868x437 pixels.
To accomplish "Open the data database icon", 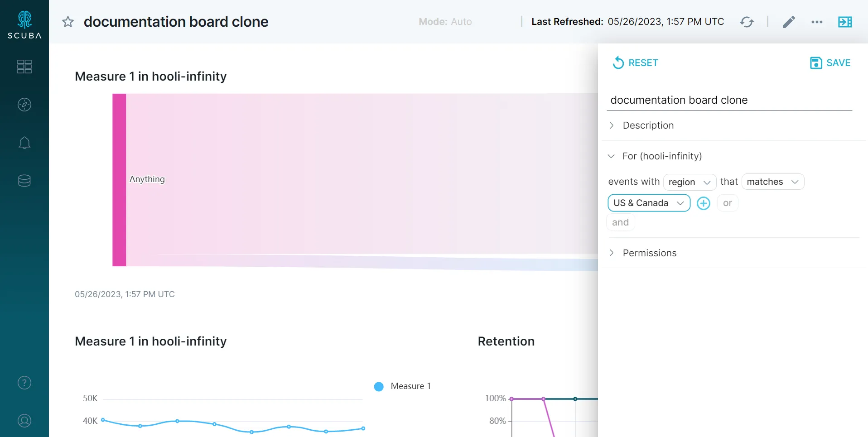I will (24, 181).
